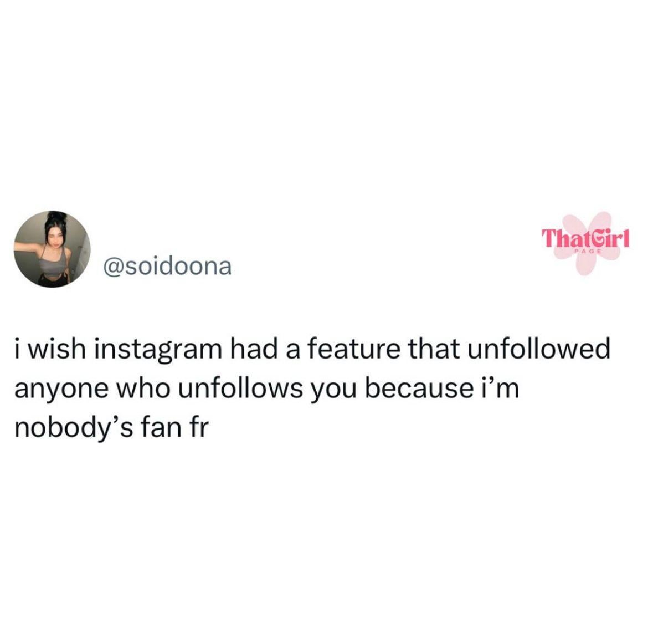Click the word "unfollowed" in the tweet
653x644 pixels.
538,349
